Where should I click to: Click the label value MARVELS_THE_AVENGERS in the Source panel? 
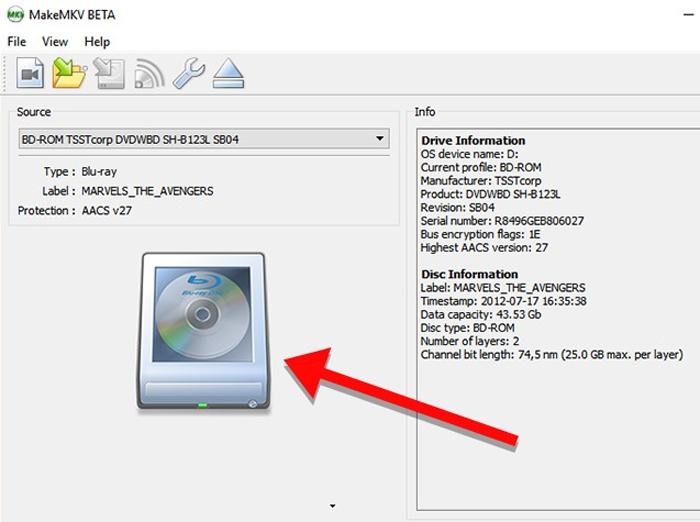[x=147, y=191]
